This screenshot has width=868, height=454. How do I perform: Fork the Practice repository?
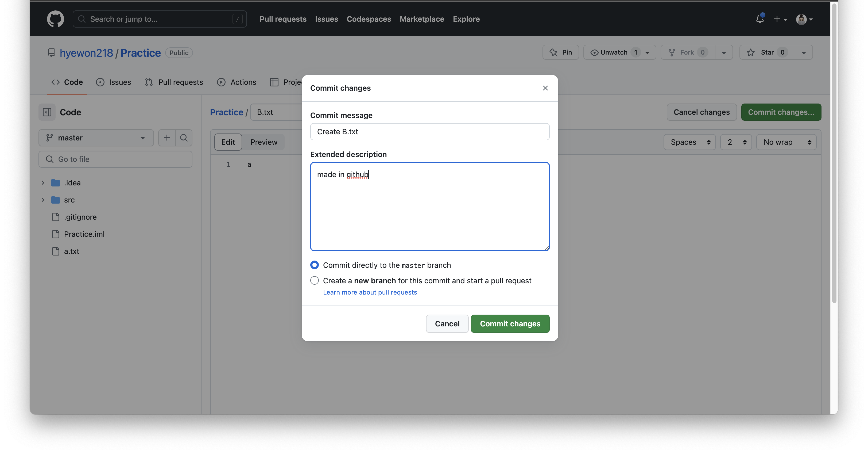coord(687,52)
